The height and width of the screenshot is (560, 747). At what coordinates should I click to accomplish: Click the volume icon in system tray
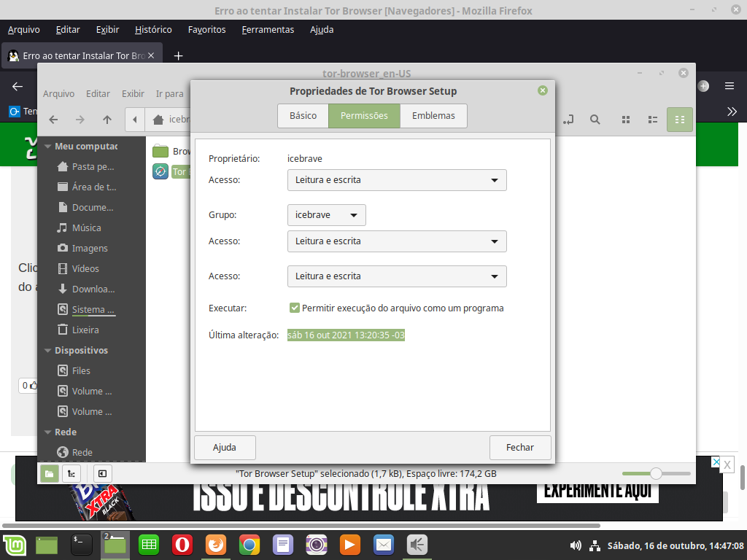576,545
